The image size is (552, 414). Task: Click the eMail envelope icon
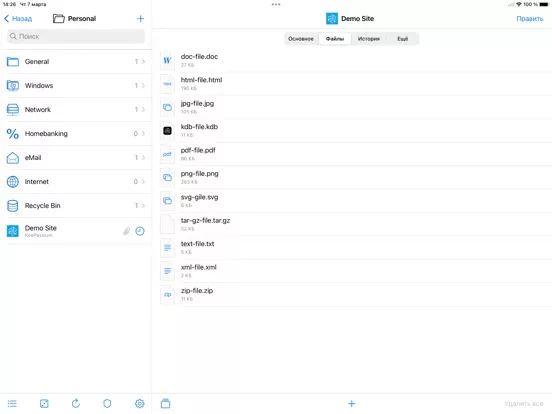point(13,158)
